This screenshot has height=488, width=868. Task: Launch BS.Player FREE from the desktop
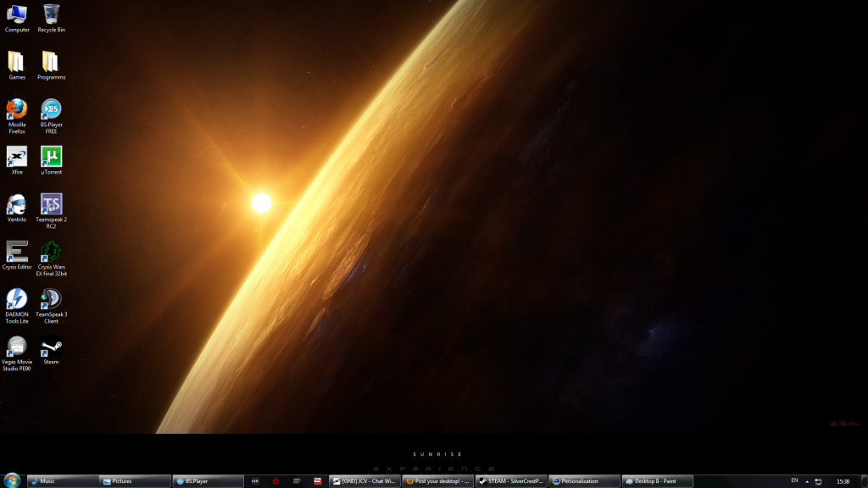(x=52, y=110)
